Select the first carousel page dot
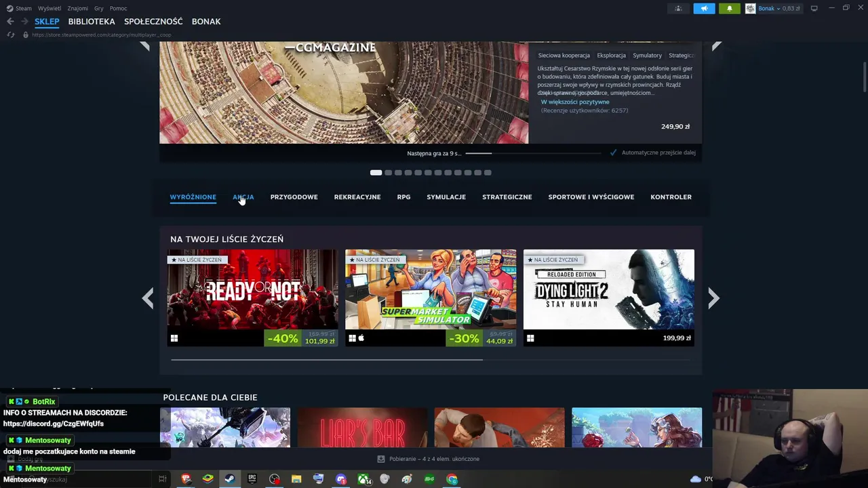Image resolution: width=868 pixels, height=488 pixels. 376,172
